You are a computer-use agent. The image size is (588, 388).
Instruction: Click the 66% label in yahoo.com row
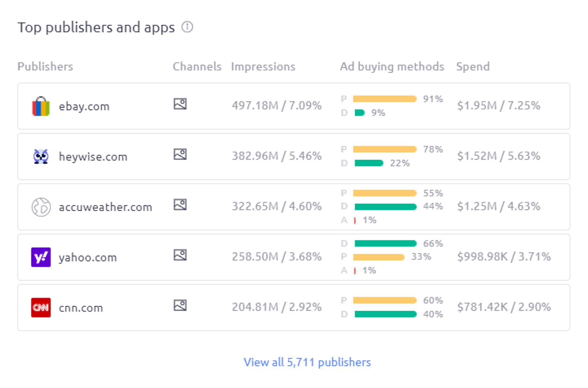pos(433,243)
